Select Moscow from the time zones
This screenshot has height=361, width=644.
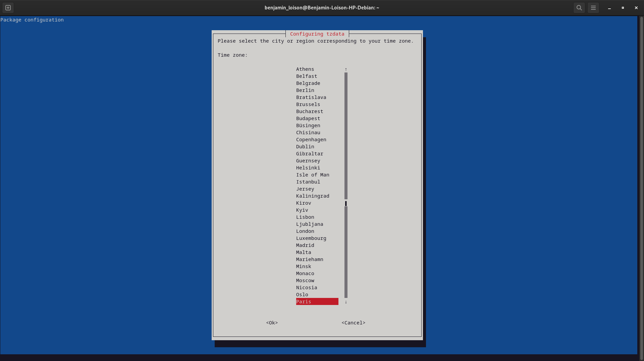pyautogui.click(x=305, y=280)
